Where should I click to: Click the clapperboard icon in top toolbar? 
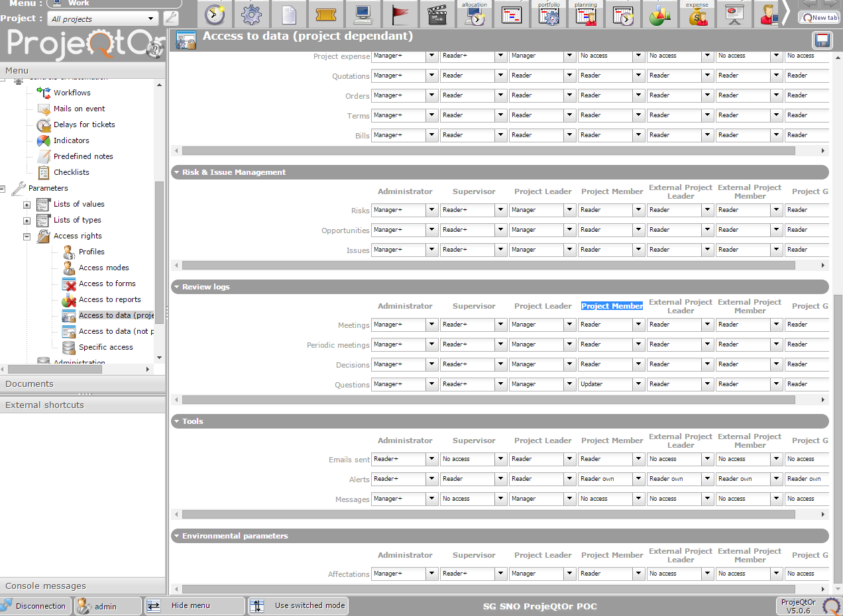(x=436, y=15)
